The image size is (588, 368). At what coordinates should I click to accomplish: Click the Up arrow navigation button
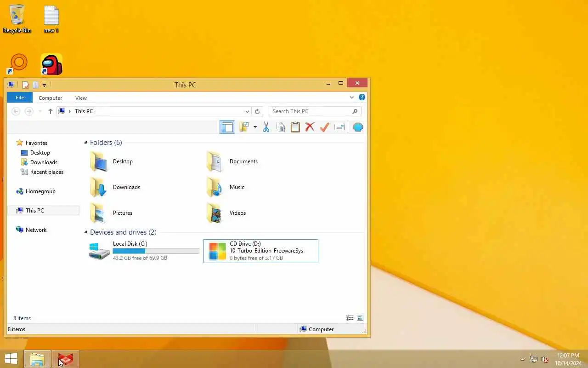[51, 111]
